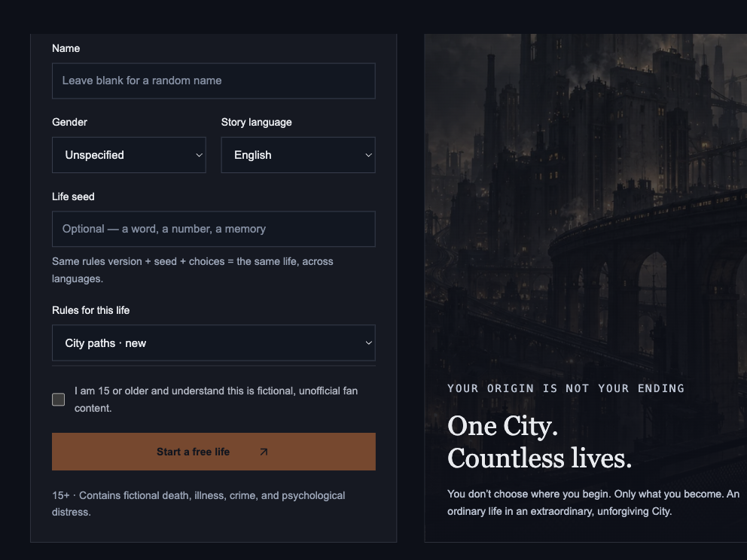747x560 pixels.
Task: Check the 15 or older agreement checkbox
Action: (x=58, y=400)
